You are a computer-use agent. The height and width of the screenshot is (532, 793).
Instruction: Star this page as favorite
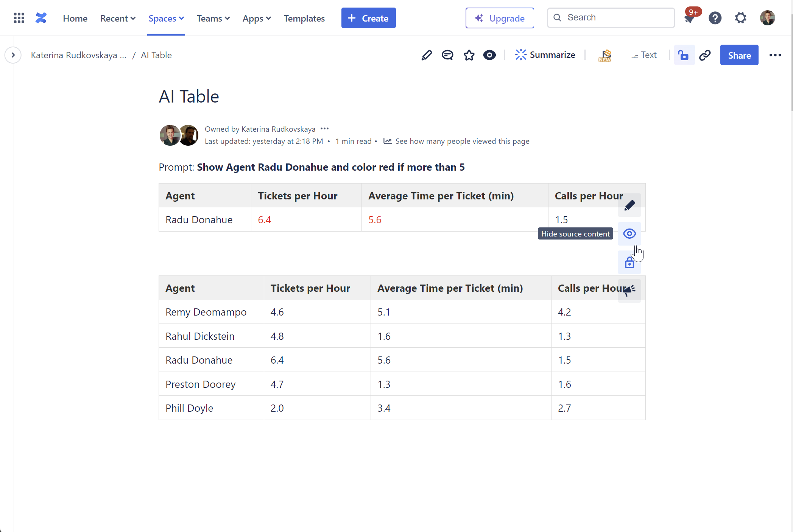(469, 55)
